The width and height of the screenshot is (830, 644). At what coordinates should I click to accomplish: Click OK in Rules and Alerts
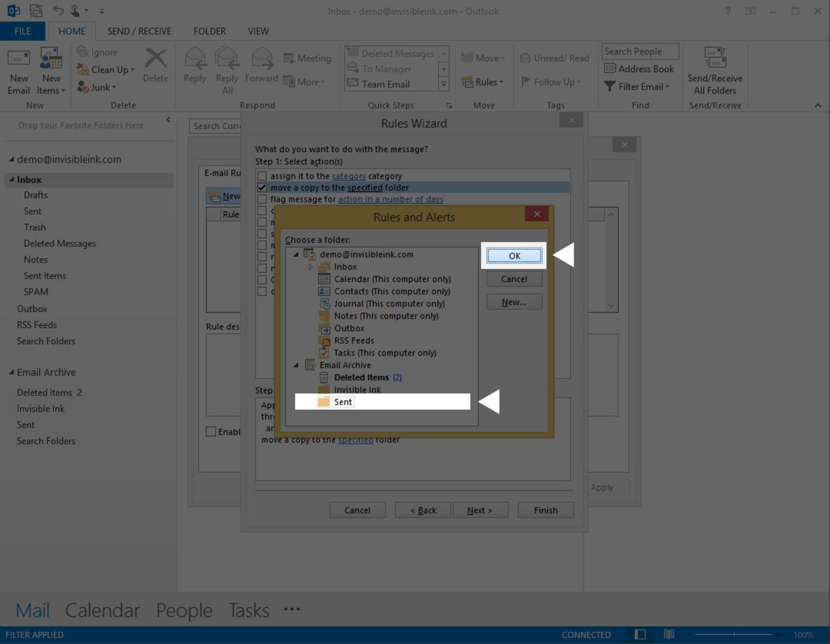tap(515, 255)
